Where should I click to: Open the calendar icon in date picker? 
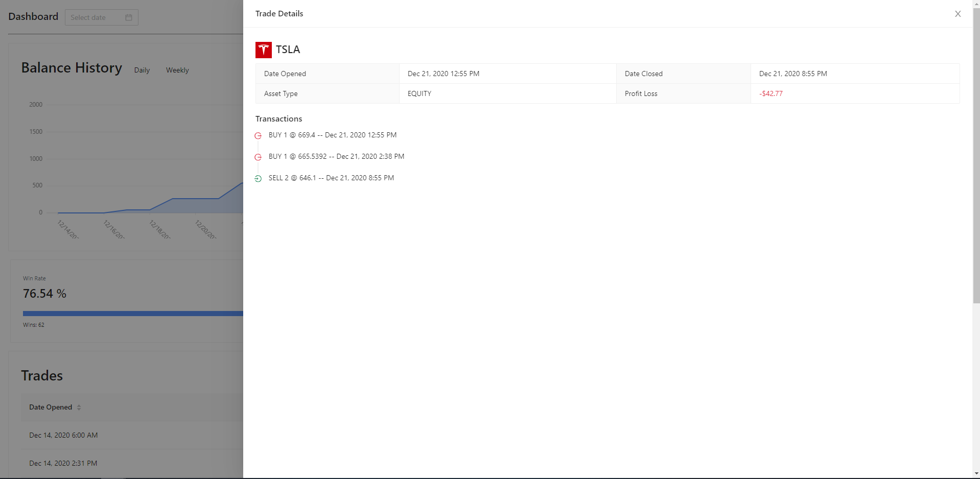click(x=129, y=17)
